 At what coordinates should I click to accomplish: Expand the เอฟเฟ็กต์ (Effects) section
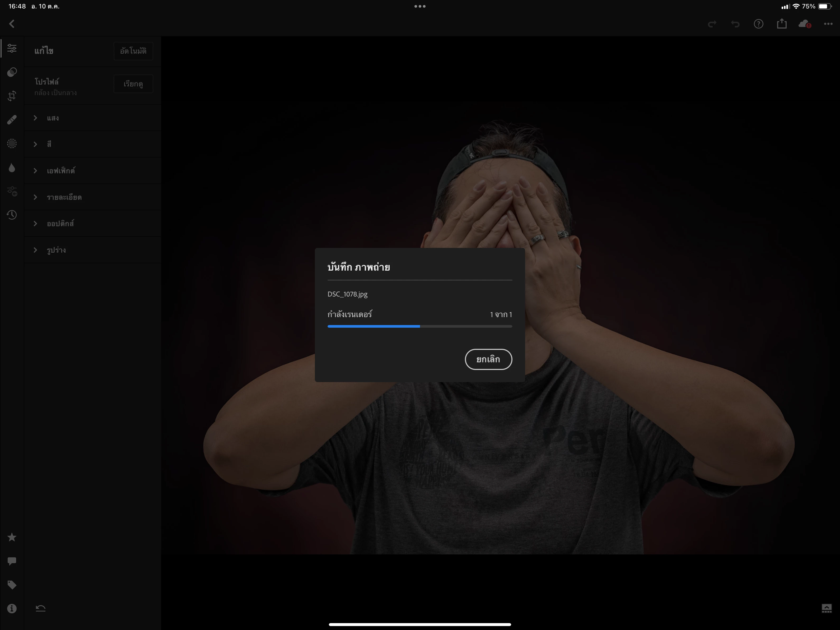(61, 171)
